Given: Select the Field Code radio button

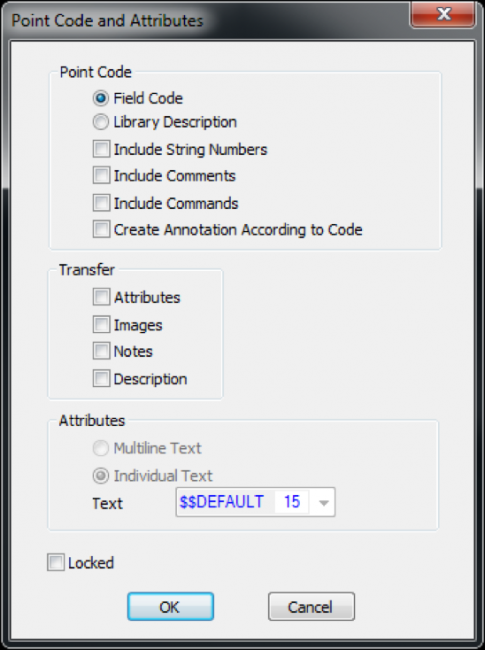Looking at the screenshot, I should pyautogui.click(x=101, y=99).
